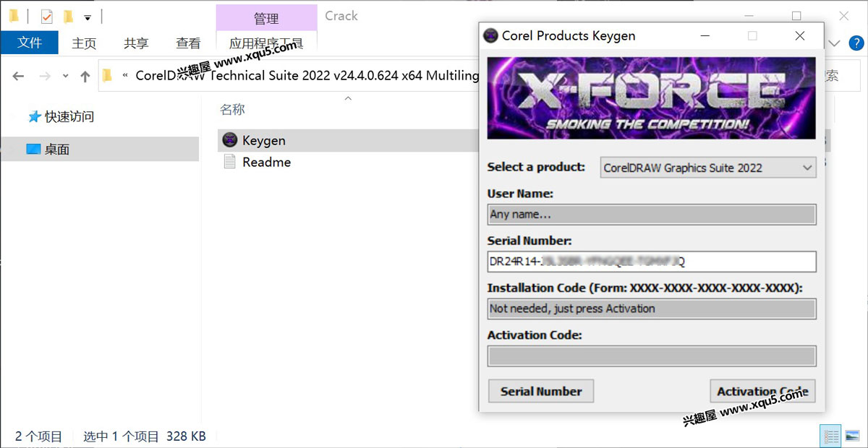The image size is (868, 448).
Task: Click the Installation Code field
Action: click(652, 309)
